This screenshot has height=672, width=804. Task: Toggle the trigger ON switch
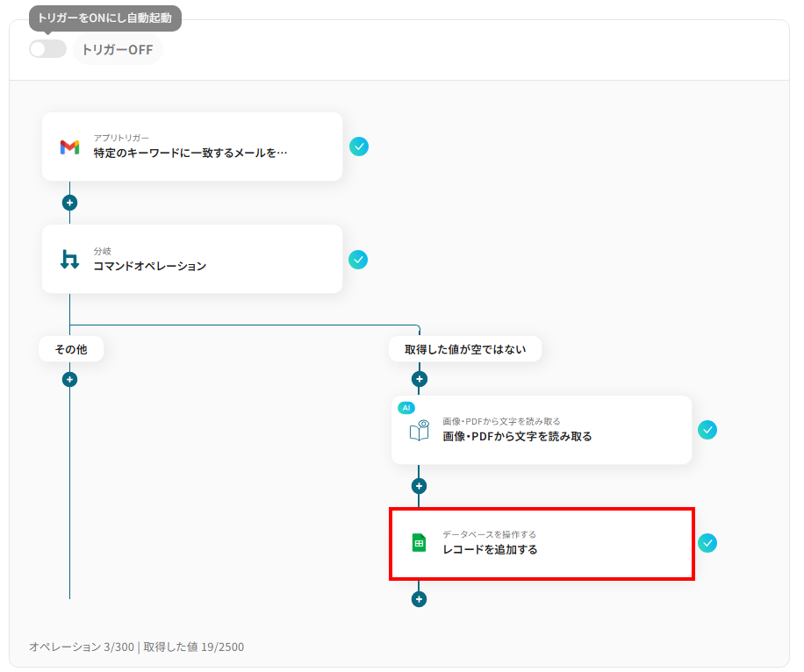coord(47,49)
